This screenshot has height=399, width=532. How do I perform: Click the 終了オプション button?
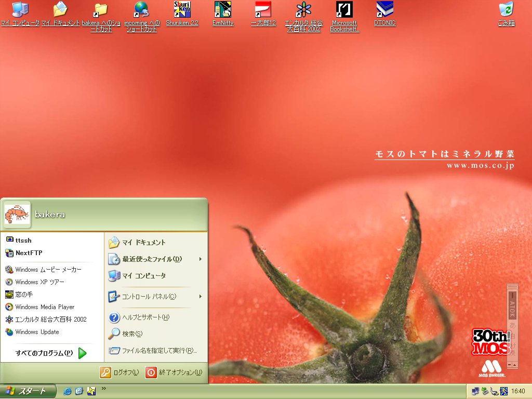coord(174,373)
